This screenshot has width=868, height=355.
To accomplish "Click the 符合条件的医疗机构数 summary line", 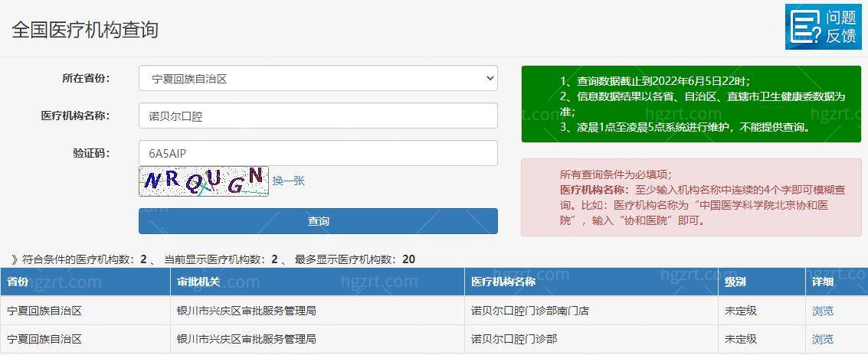I will tap(214, 259).
